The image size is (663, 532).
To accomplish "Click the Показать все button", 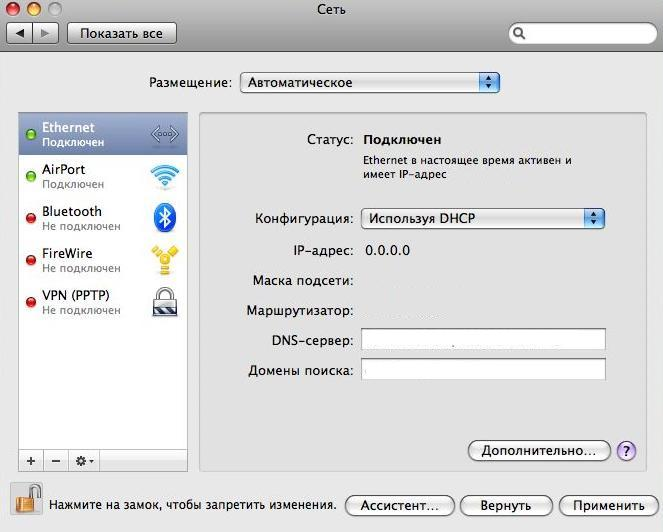I will point(122,33).
